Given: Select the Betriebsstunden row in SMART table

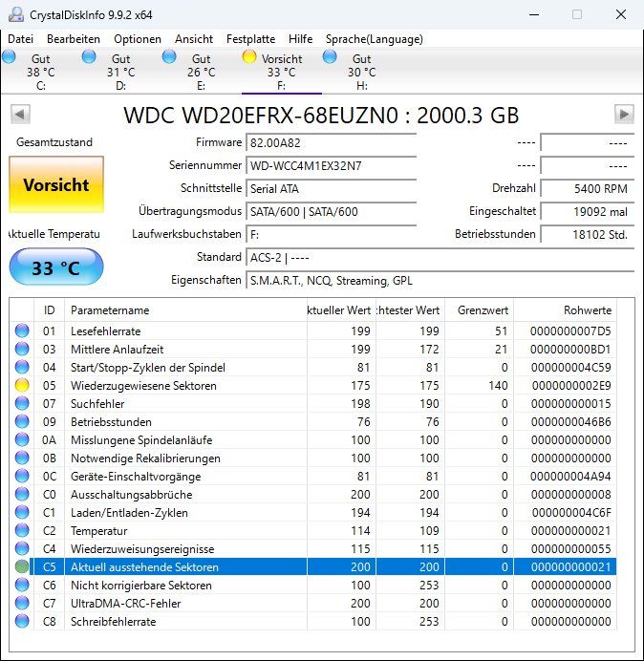Looking at the screenshot, I should coord(312,421).
